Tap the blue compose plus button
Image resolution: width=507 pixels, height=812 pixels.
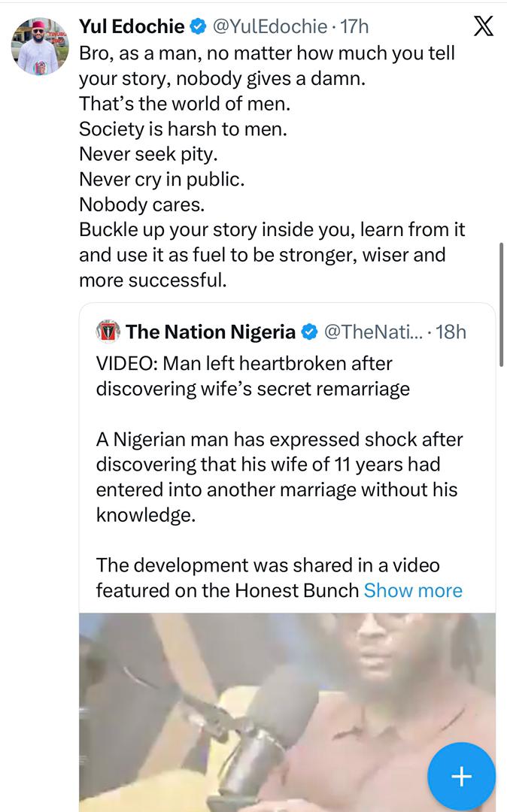[461, 776]
